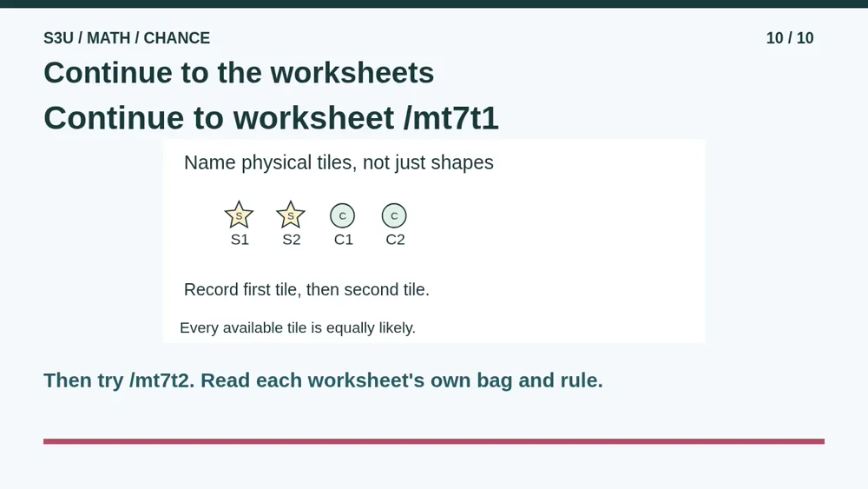Click the C2 circle tile
Screen dimensions: 868x489
tap(394, 215)
